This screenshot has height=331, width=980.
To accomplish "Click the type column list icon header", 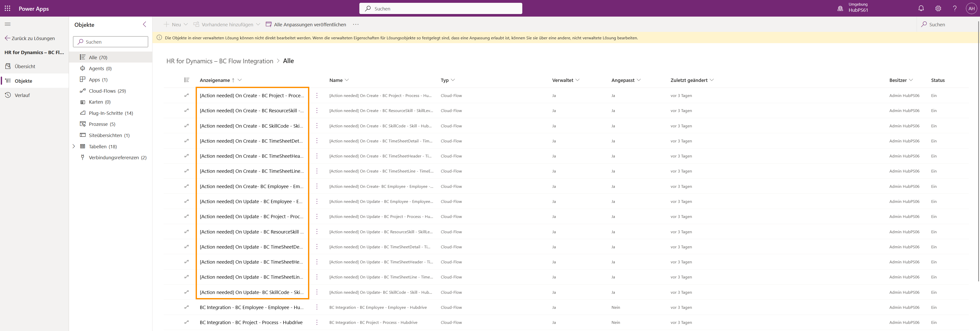I will (x=186, y=80).
